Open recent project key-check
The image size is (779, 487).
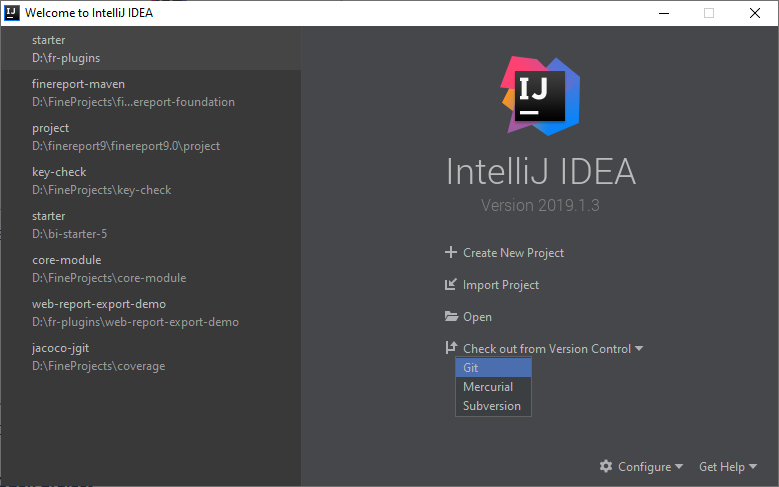[151, 181]
